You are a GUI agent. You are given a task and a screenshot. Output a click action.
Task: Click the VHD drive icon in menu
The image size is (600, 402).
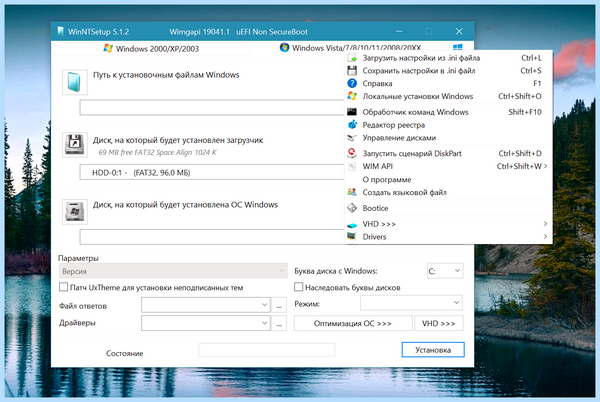coord(352,225)
